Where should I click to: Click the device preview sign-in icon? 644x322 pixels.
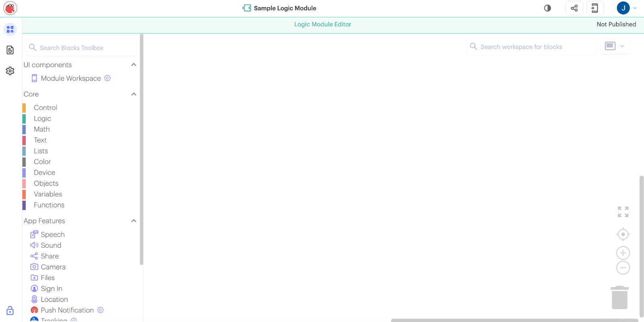coord(595,8)
